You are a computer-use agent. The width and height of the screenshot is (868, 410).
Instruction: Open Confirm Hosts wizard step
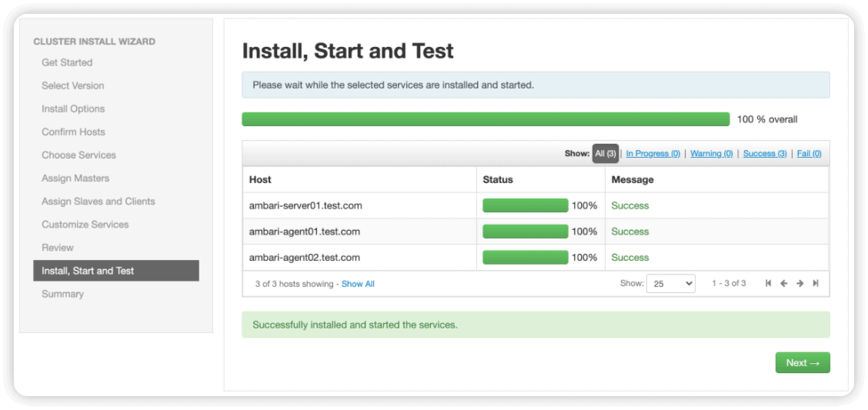coord(73,132)
